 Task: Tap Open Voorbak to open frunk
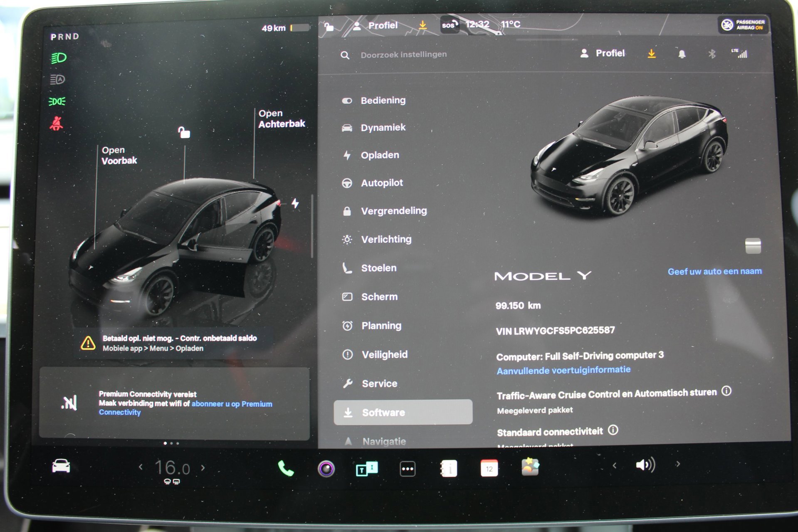point(119,156)
